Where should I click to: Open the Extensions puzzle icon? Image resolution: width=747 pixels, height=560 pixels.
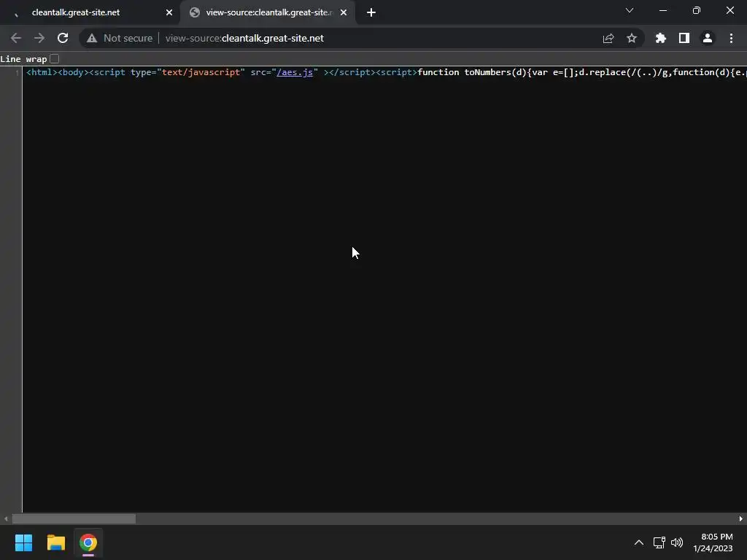click(661, 38)
